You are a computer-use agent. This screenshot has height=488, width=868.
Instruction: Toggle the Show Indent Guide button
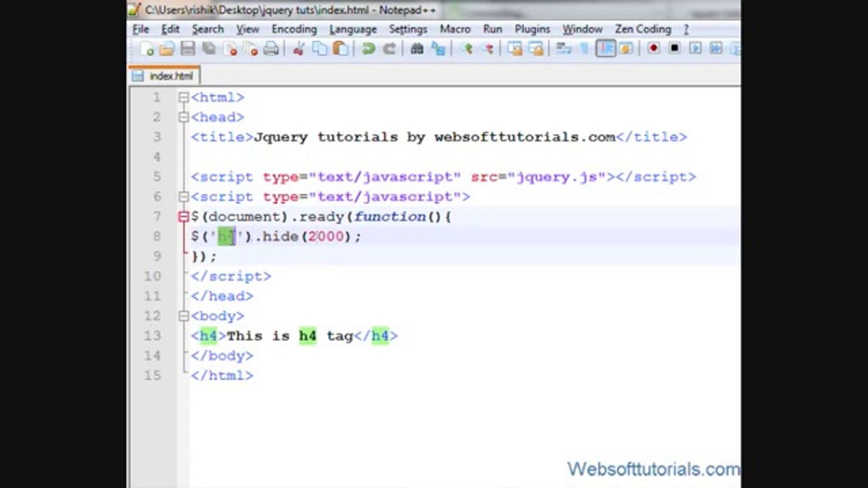tap(605, 49)
